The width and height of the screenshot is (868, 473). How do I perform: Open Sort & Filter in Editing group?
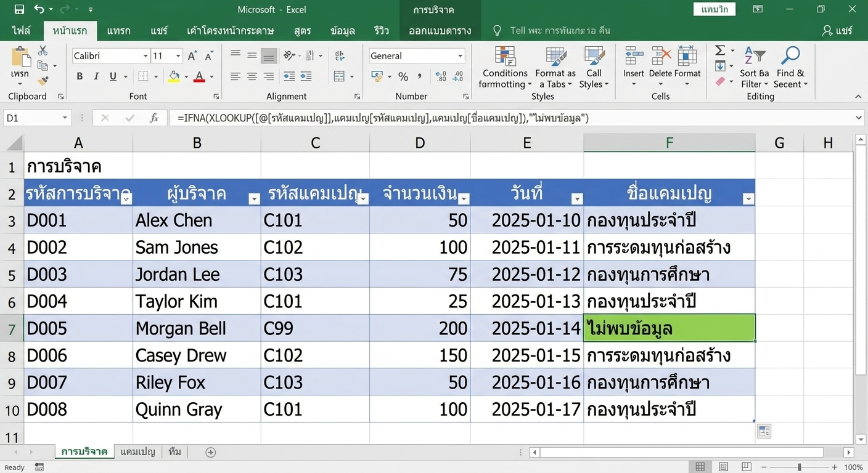[755, 68]
